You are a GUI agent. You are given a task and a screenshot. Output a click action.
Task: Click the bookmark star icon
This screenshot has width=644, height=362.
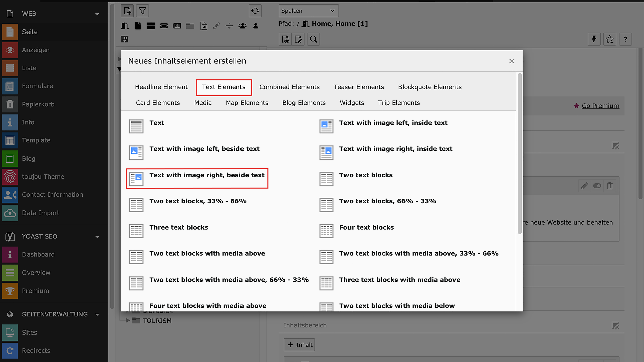[x=609, y=39]
